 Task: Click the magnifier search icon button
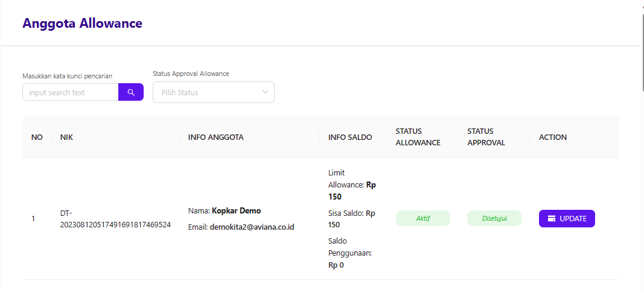(x=131, y=92)
